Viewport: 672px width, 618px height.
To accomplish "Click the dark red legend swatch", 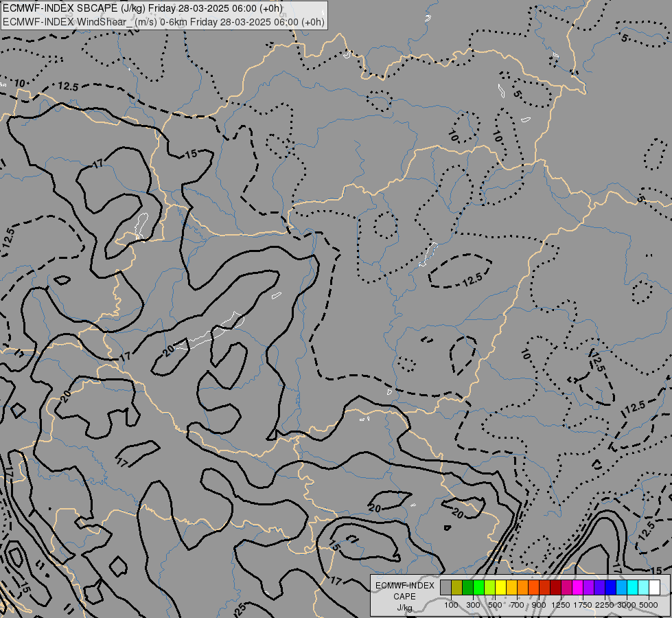I will point(556,588).
